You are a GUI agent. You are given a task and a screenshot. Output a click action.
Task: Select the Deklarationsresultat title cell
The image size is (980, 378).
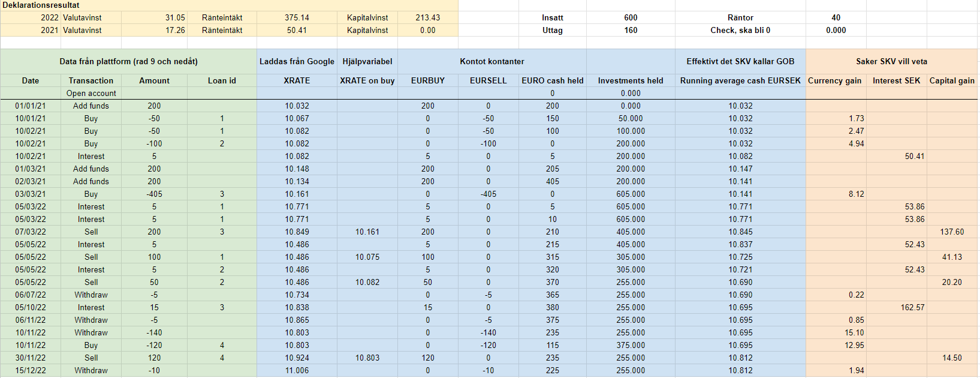(41, 5)
